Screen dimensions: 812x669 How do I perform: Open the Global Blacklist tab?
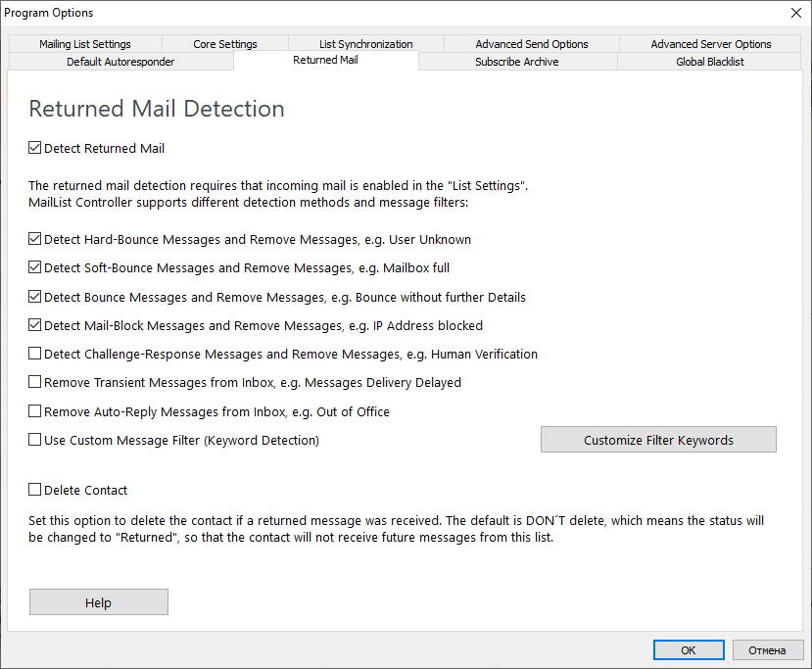pos(710,62)
